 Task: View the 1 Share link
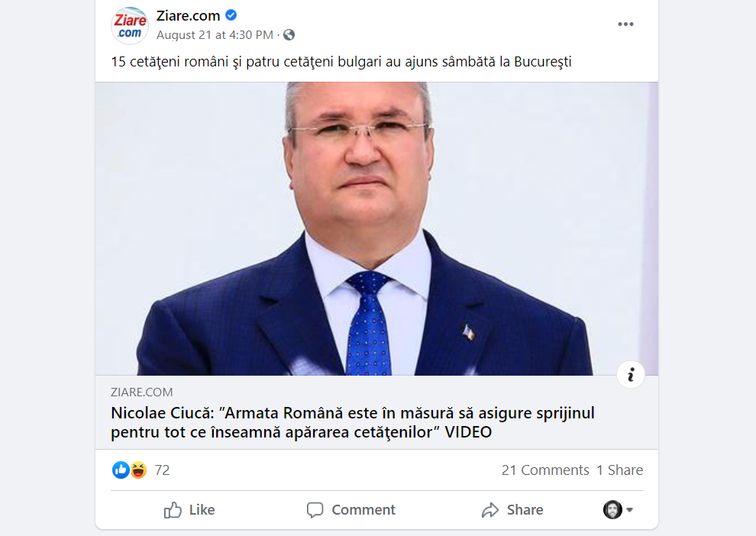(x=619, y=470)
